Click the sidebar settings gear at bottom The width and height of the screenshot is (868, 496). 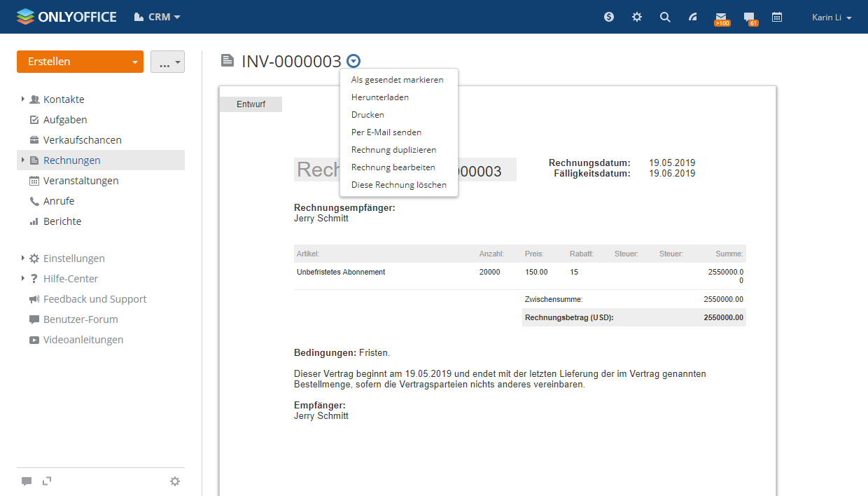point(175,481)
